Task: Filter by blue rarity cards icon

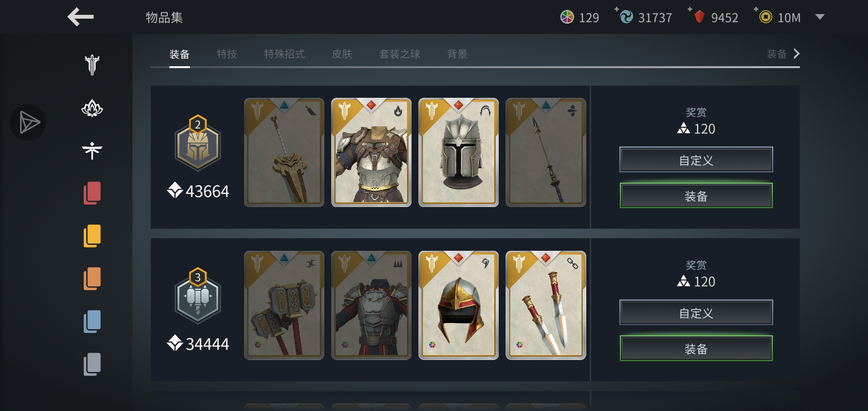Action: tap(92, 322)
